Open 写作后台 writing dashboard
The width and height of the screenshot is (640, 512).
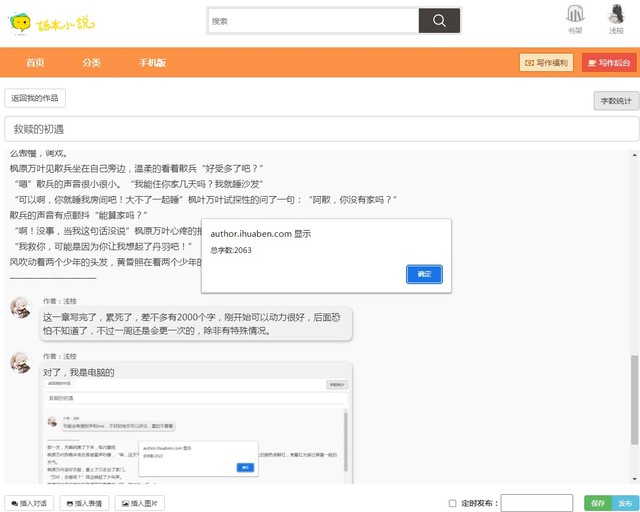(x=609, y=63)
